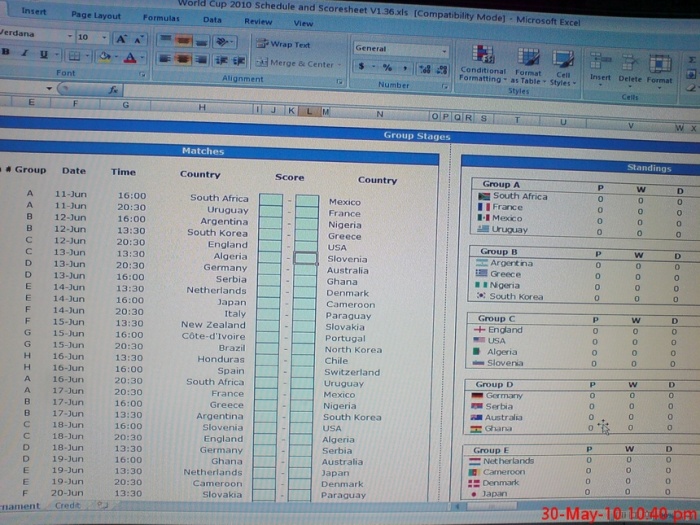Open the Data tab
Viewport: 700px width, 525px height.
coord(212,20)
